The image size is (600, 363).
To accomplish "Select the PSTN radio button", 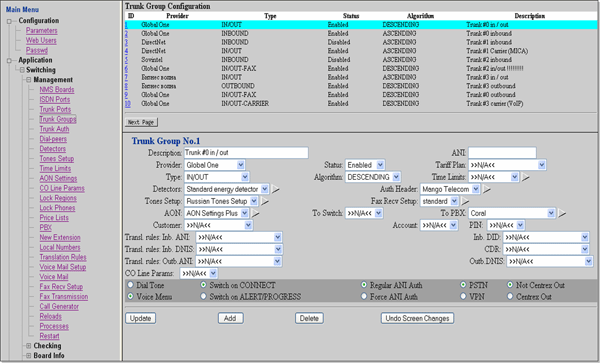I will pos(463,285).
